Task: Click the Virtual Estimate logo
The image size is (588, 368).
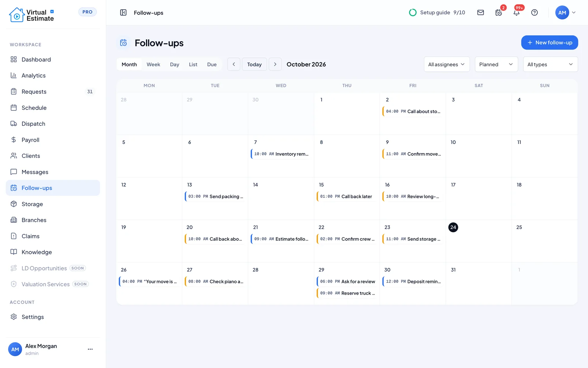Action: click(32, 15)
